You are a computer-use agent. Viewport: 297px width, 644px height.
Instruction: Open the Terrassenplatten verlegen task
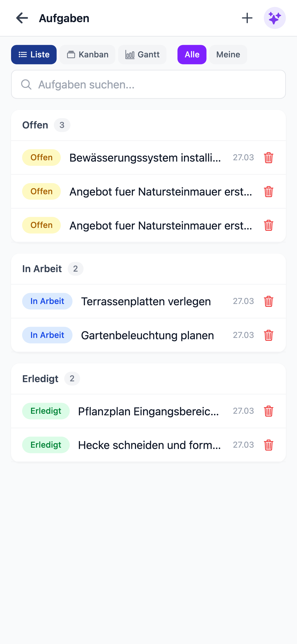[x=146, y=302]
